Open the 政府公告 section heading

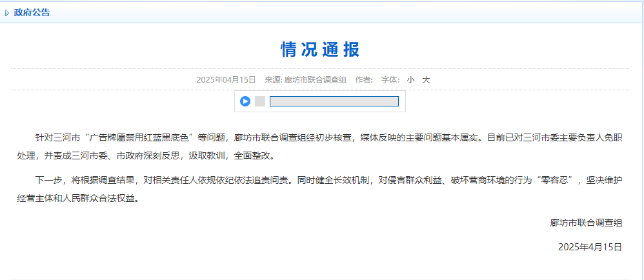[x=32, y=13]
